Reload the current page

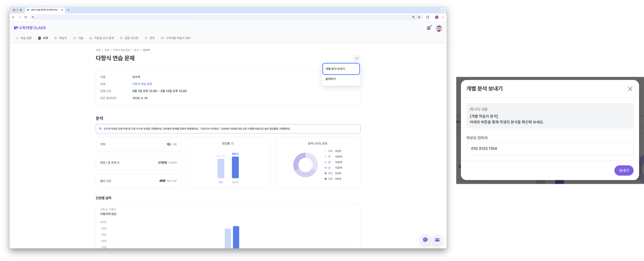point(26,17)
